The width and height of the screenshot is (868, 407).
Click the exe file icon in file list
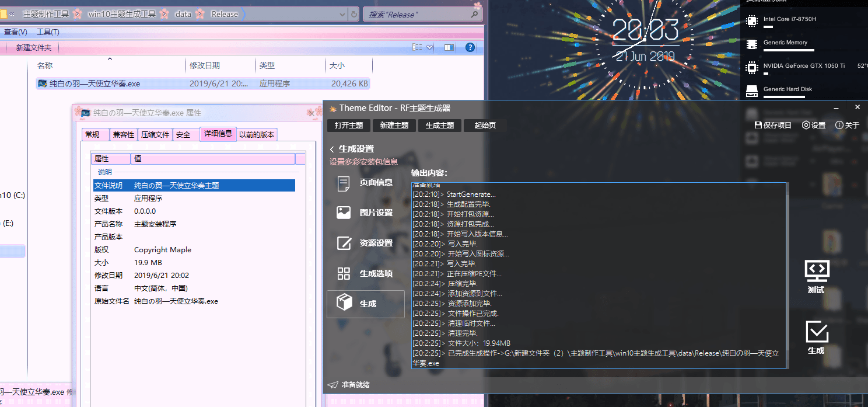click(42, 84)
